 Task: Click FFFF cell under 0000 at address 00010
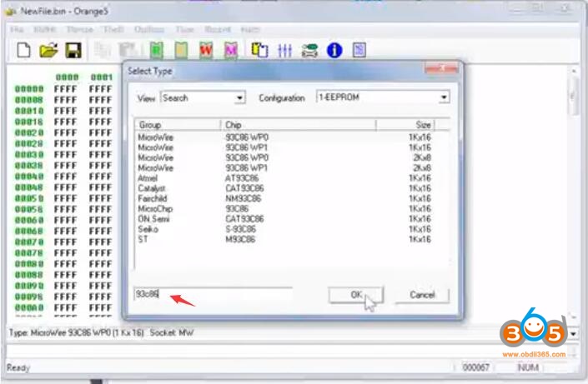click(65, 111)
